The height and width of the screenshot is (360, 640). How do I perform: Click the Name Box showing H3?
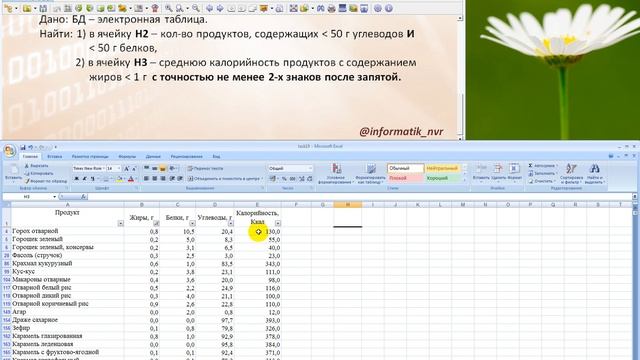click(x=27, y=197)
